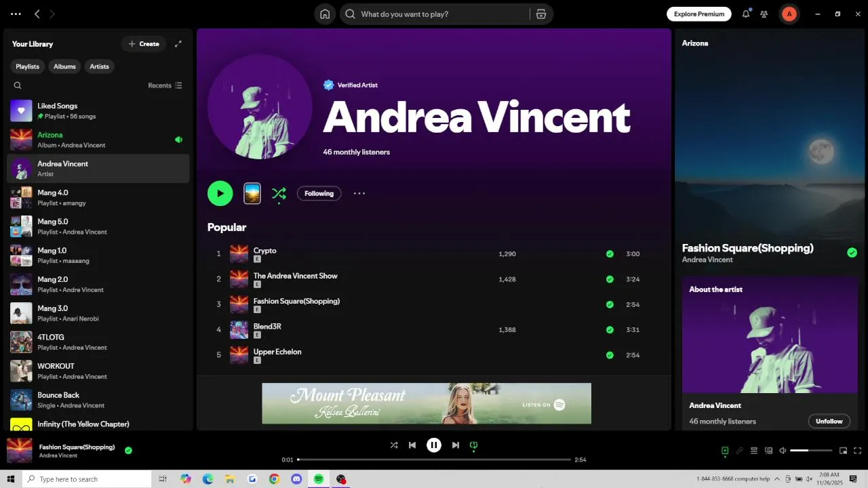Toggle Now Playing view icon

pos(725,451)
